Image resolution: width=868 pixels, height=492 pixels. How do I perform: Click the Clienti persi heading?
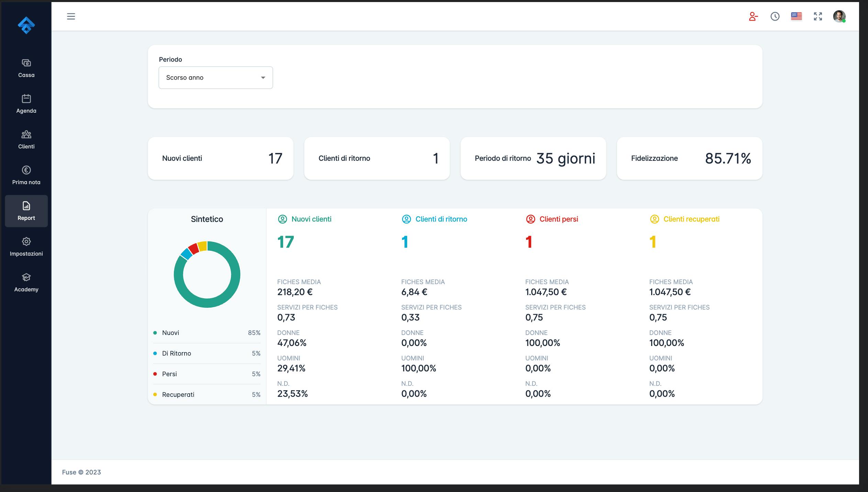[x=559, y=219]
